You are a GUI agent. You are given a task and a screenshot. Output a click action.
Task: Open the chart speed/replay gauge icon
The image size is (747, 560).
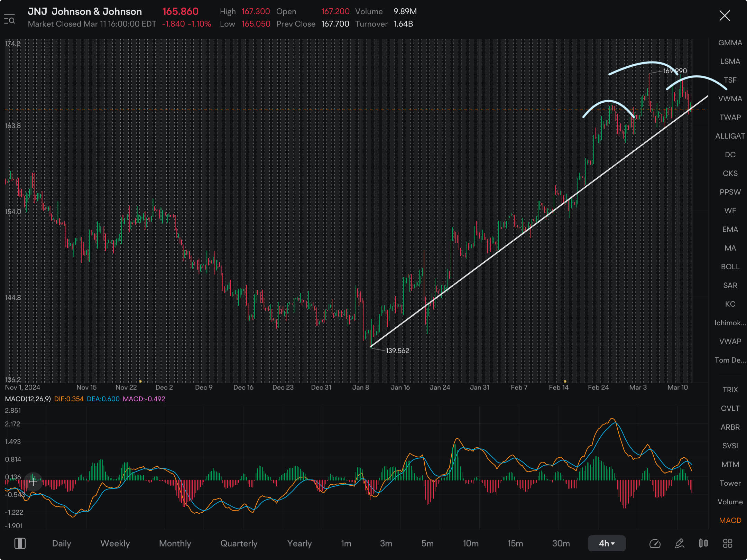pyautogui.click(x=655, y=543)
